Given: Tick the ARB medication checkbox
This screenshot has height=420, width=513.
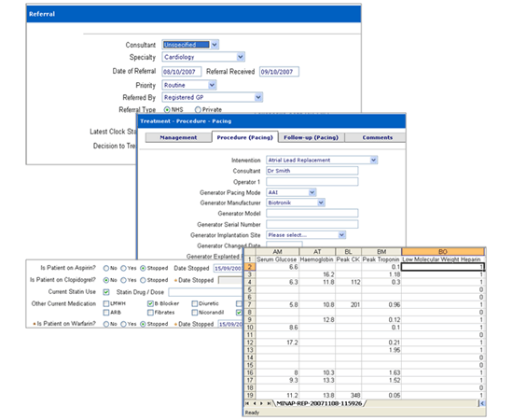Looking at the screenshot, I should point(106,313).
